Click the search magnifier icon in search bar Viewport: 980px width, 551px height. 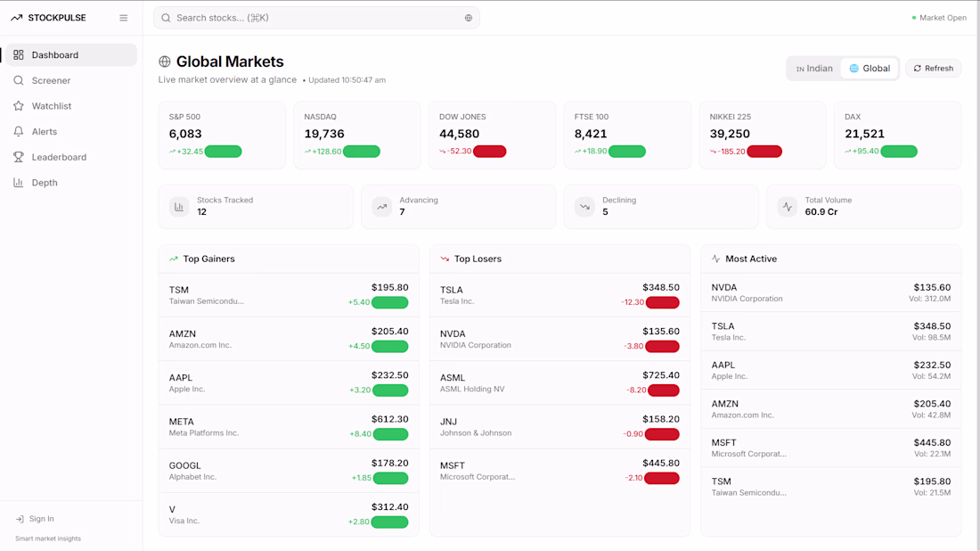[x=166, y=18]
